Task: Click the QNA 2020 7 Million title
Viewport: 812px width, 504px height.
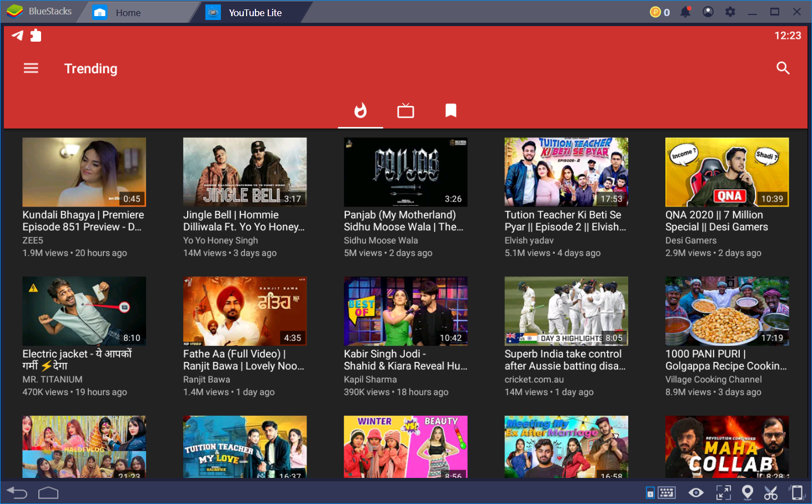Action: click(717, 221)
